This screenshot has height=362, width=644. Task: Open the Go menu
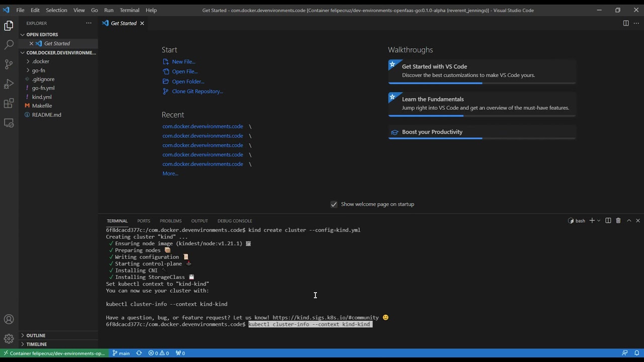[95, 10]
